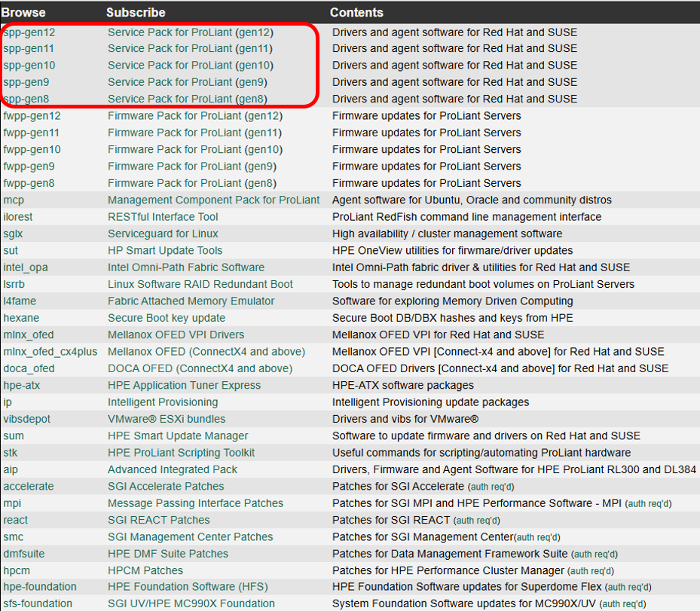Open Mellanox OFED (ConnectX4 and above)
This screenshot has width=700, height=611.
coord(206,352)
